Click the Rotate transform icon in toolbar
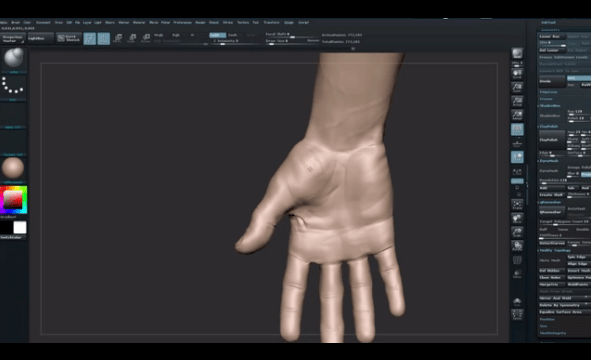Screen dimensions: 591x360 (x=146, y=38)
